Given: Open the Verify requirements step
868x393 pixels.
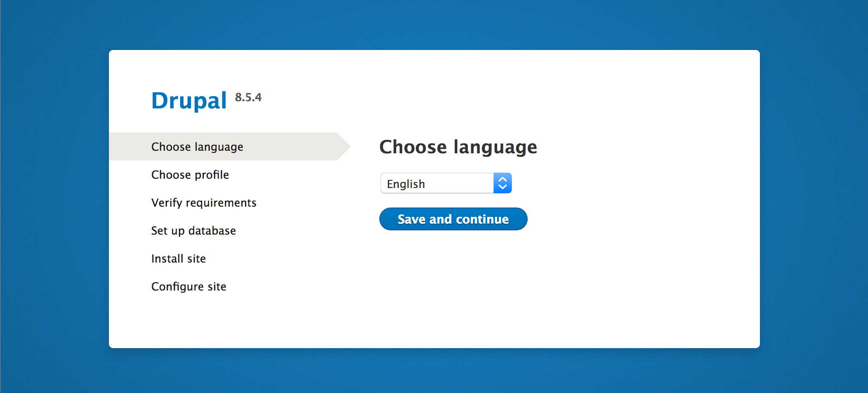Looking at the screenshot, I should [x=203, y=202].
